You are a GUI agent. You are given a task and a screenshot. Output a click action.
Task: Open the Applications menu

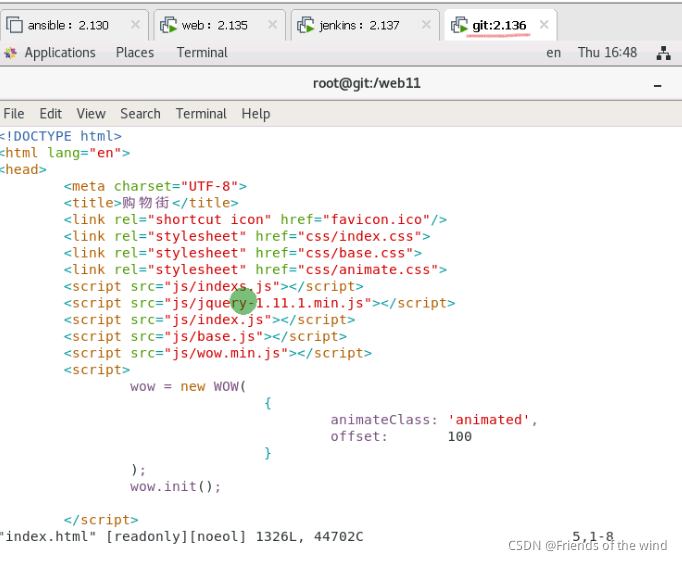point(60,53)
